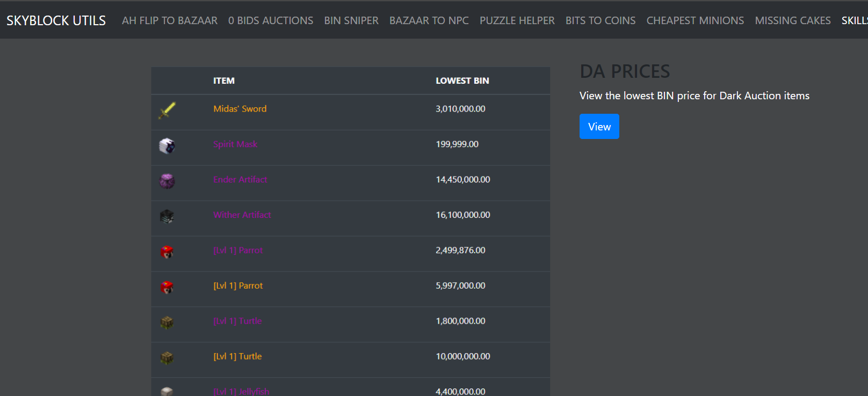The height and width of the screenshot is (396, 868).
Task: Click the Spirit Mask icon
Action: [167, 145]
